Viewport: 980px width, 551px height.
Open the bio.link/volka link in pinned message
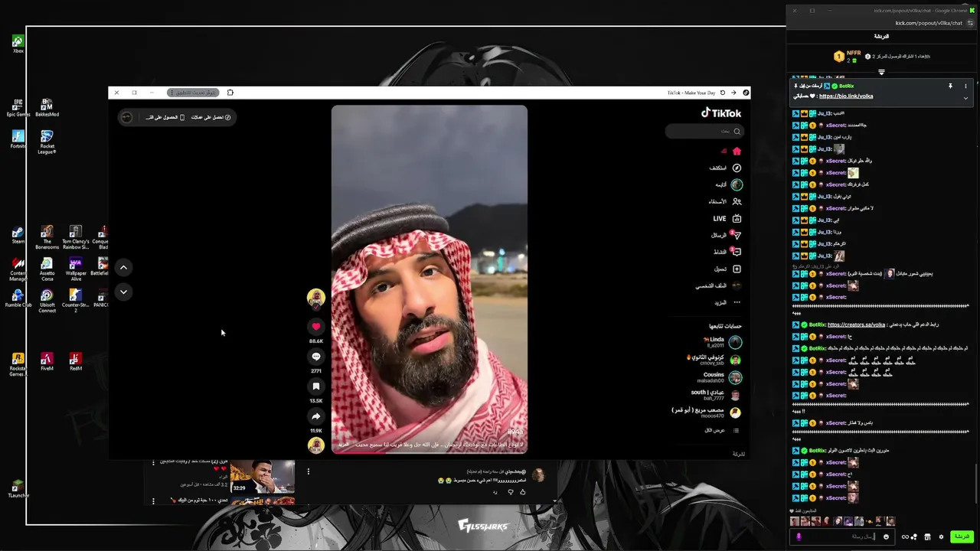point(846,96)
